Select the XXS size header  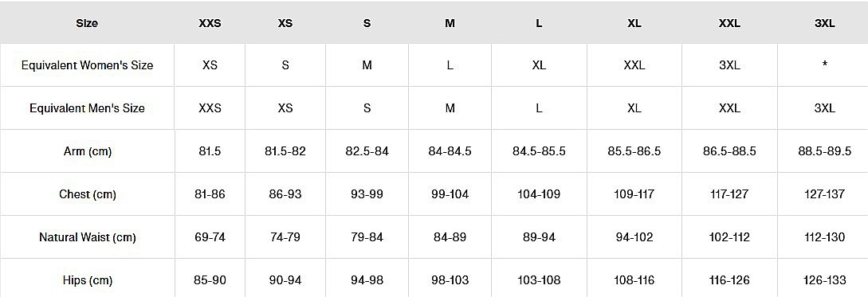pyautogui.click(x=210, y=24)
